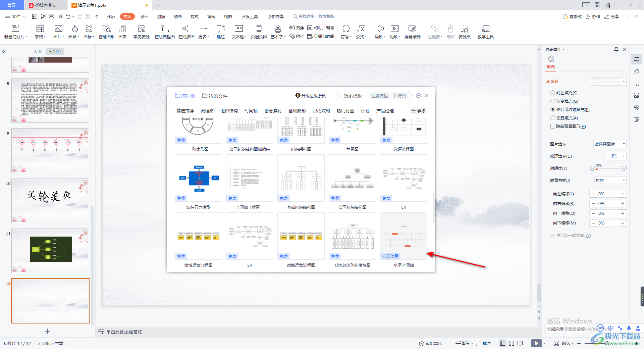Switch to slide sorter view icon
The image size is (644, 349).
(x=512, y=343)
